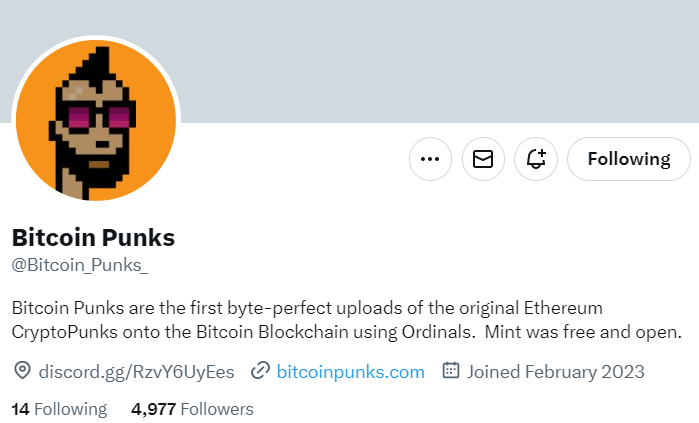The image size is (699, 423).
Task: Click the calendar icon beside join date
Action: tap(450, 370)
